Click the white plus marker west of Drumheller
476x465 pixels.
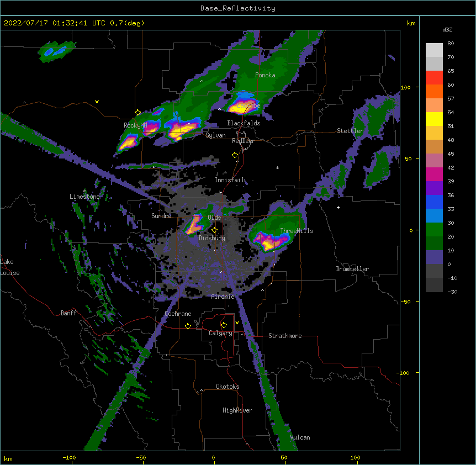(338, 207)
